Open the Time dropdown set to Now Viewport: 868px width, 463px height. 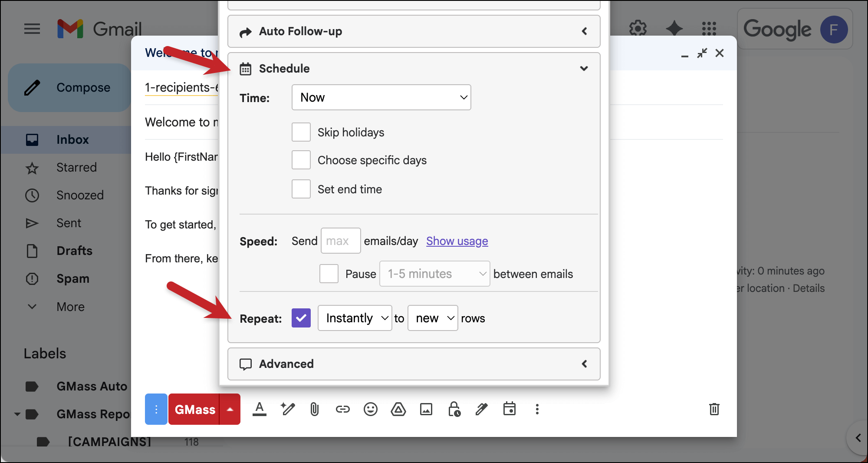click(x=381, y=97)
